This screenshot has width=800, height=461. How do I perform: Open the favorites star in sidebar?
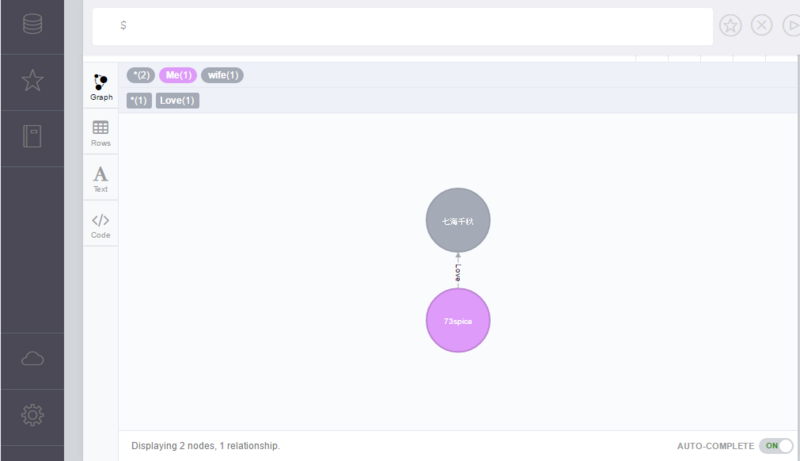click(32, 81)
